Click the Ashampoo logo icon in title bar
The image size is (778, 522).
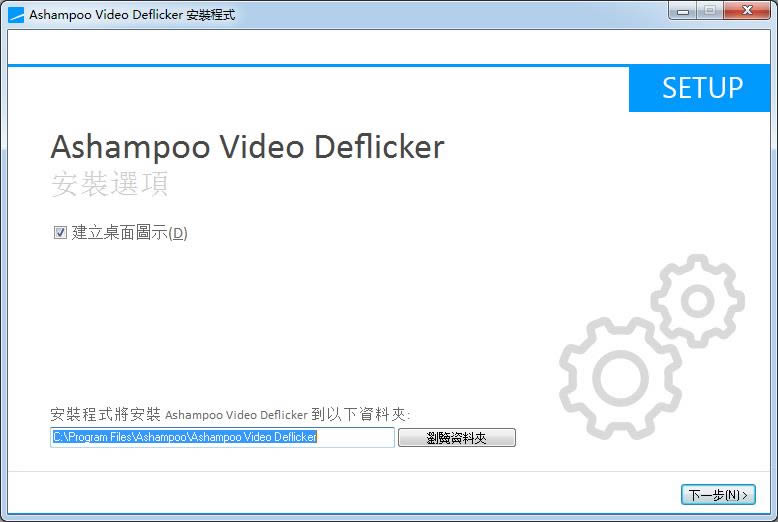tap(16, 15)
